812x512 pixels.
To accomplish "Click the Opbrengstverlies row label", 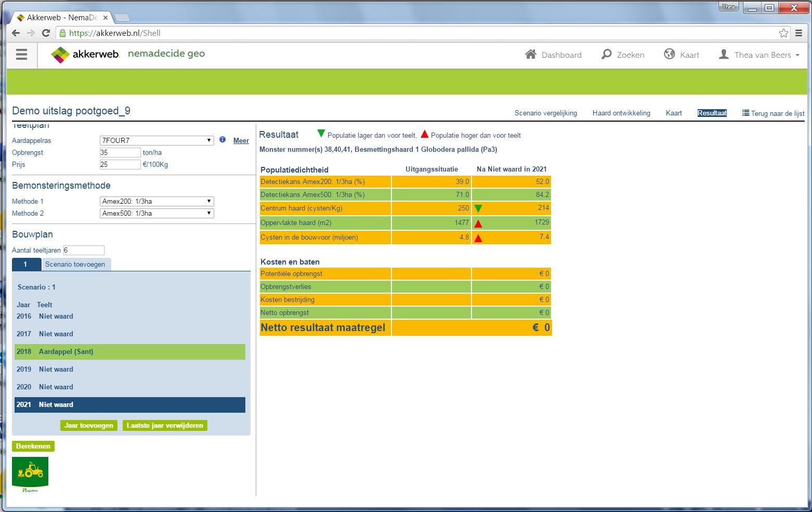I will [286, 286].
